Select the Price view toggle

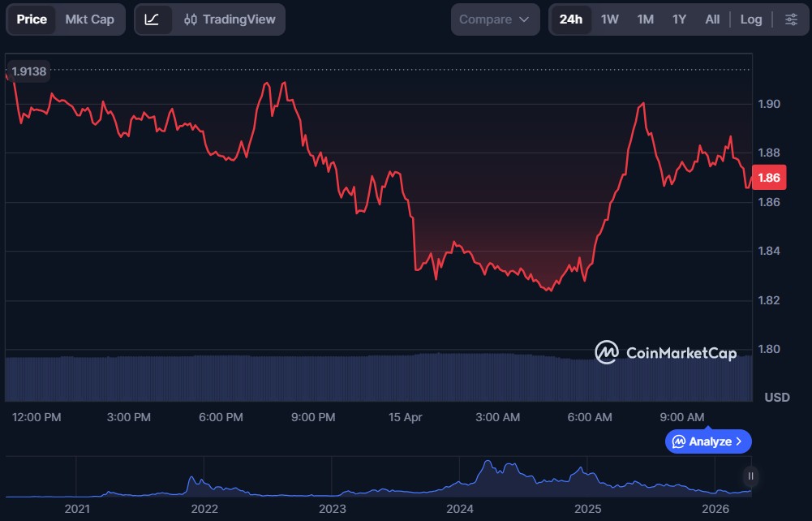(32, 19)
